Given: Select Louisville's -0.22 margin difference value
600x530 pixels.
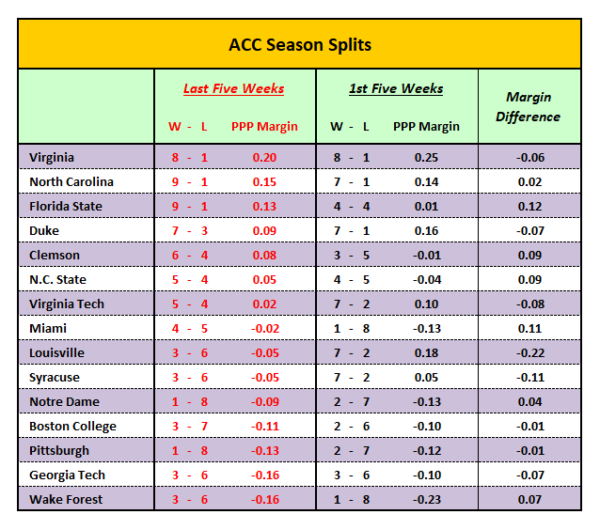Looking at the screenshot, I should click(530, 353).
